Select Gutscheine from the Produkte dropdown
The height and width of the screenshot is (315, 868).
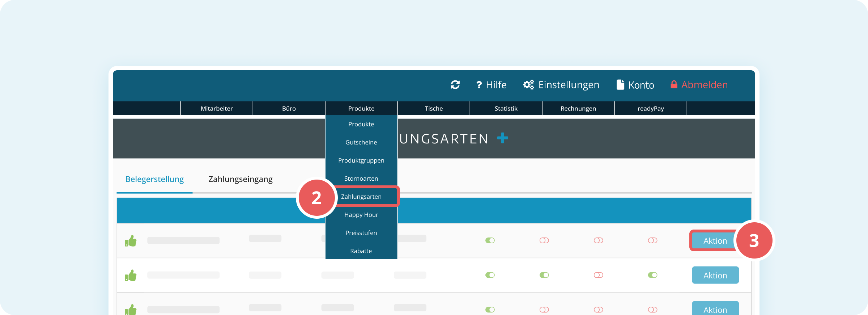coord(361,142)
